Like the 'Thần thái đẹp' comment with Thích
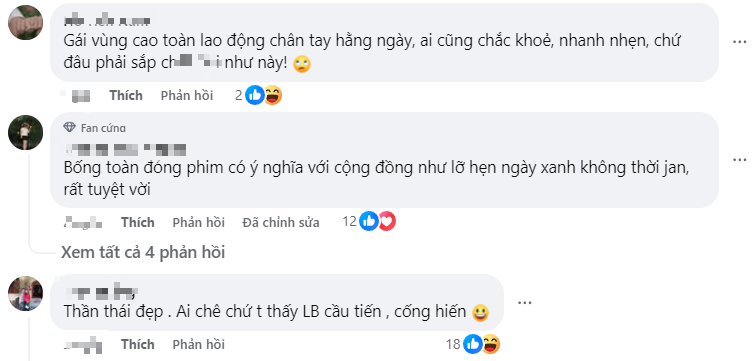 click(x=138, y=344)
